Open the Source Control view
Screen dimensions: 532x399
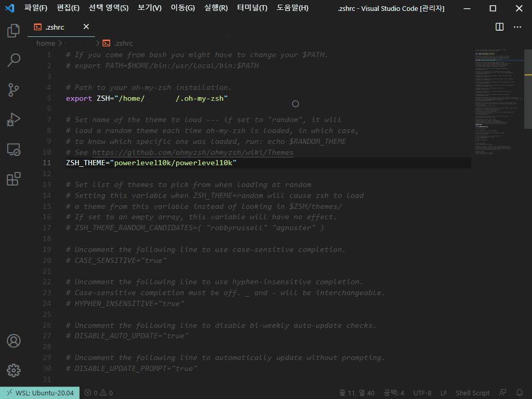pos(14,90)
